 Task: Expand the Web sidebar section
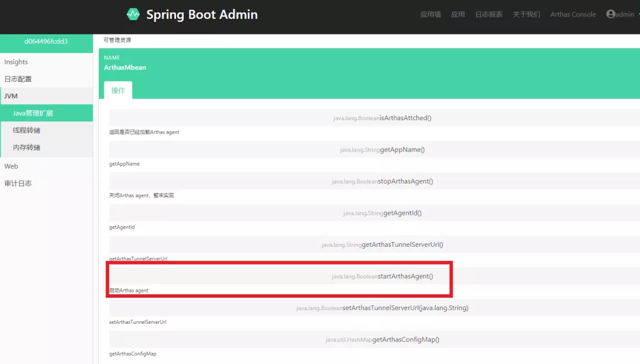11,166
